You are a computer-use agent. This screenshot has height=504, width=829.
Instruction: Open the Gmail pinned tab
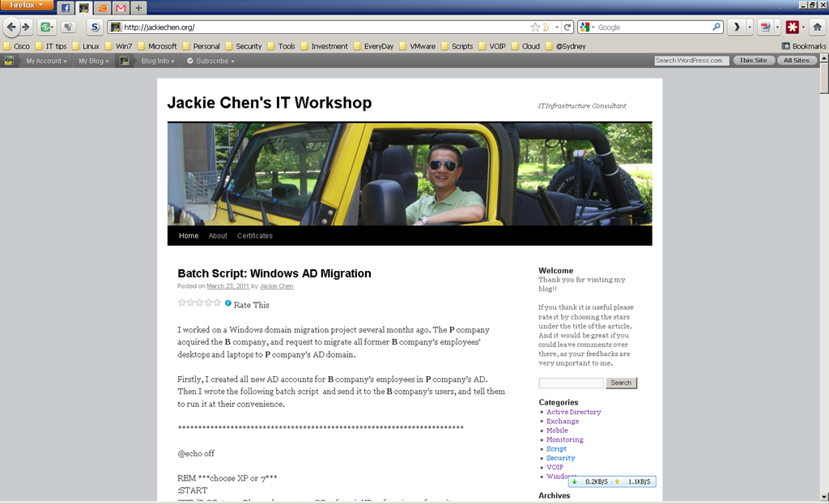(x=121, y=8)
